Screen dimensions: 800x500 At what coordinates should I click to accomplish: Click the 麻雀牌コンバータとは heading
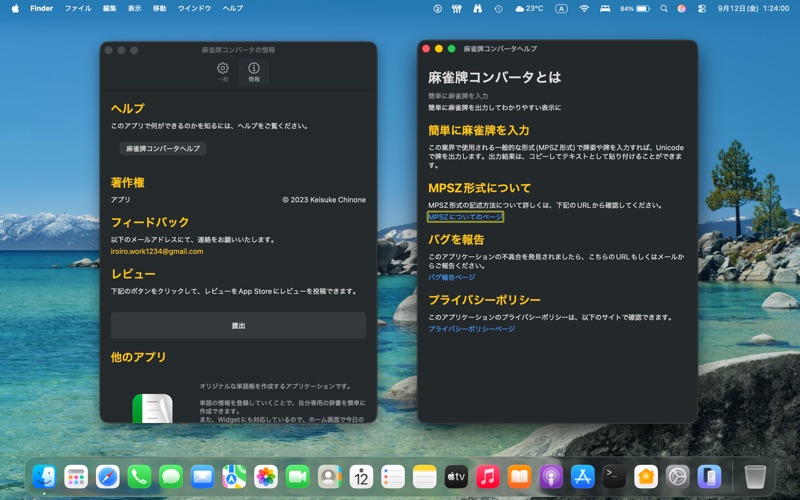(x=494, y=78)
